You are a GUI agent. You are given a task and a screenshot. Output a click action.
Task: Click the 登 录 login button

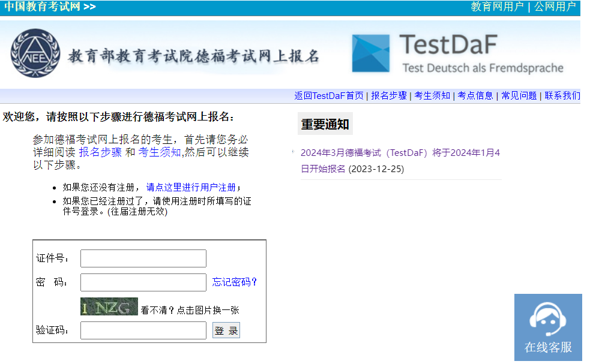[226, 330]
